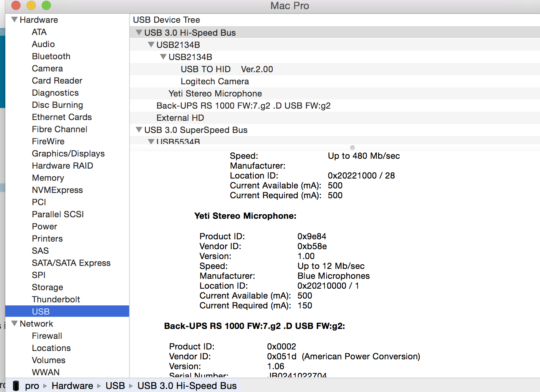Select the highlighted USB sidebar item
Viewport: 540px width, 392px height.
(x=67, y=311)
